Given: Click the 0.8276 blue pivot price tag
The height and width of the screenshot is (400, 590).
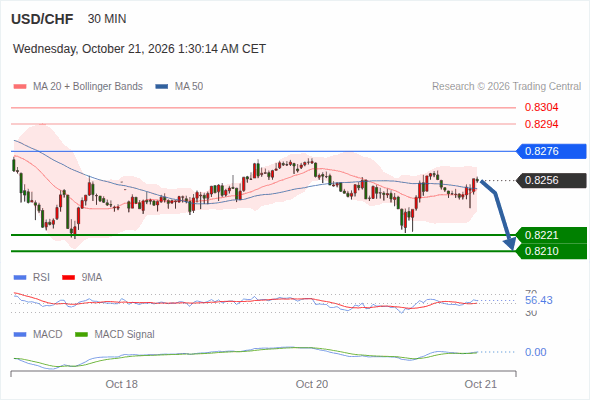Looking at the screenshot, I should point(551,151).
